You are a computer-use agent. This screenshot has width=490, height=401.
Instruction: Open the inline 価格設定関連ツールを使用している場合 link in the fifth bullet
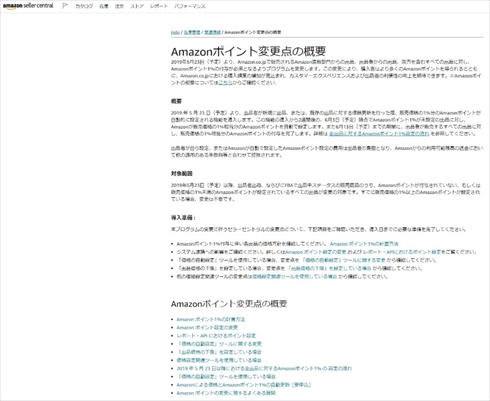tap(295, 277)
